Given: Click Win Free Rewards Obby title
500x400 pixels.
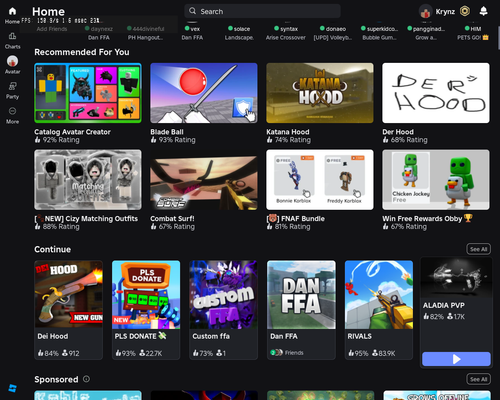Looking at the screenshot, I should [427, 218].
